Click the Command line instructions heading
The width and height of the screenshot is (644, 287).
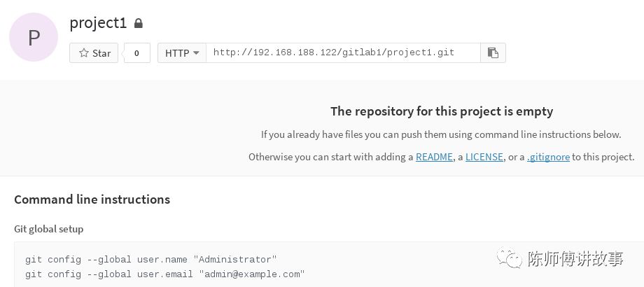[92, 199]
